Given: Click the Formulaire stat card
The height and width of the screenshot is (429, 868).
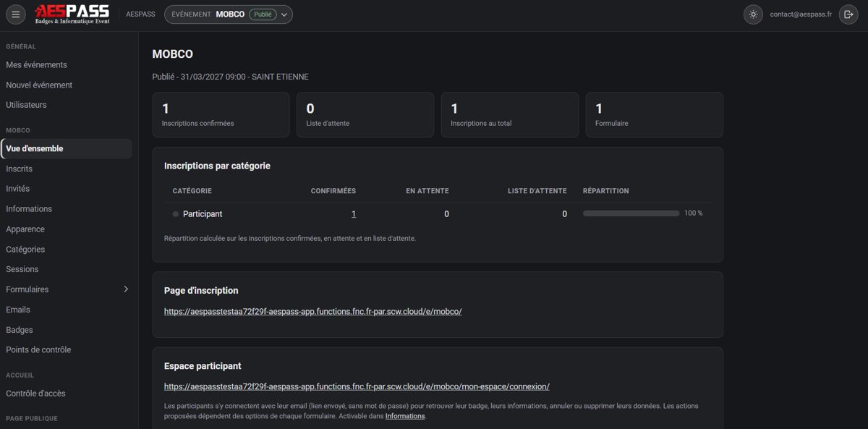Looking at the screenshot, I should [x=655, y=114].
